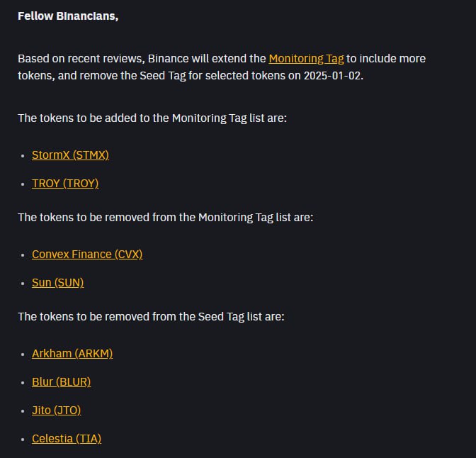Screen dimensions: 476x458
Task: Follow the TROY (TROY) link
Action: tap(65, 184)
